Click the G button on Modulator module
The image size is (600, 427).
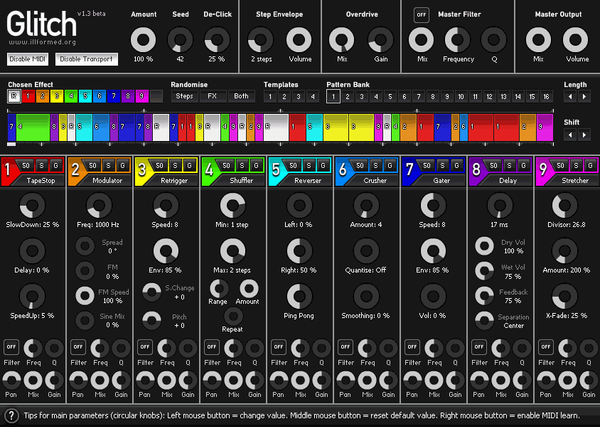[122, 164]
